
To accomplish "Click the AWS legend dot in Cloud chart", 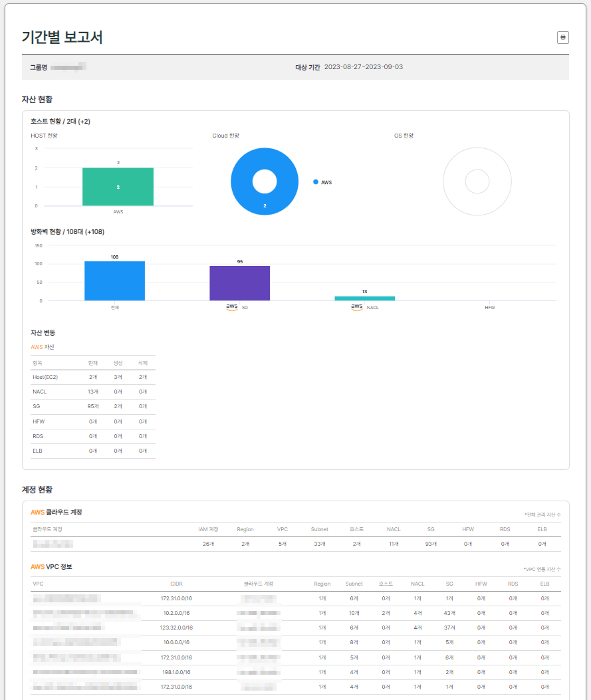I will point(316,182).
